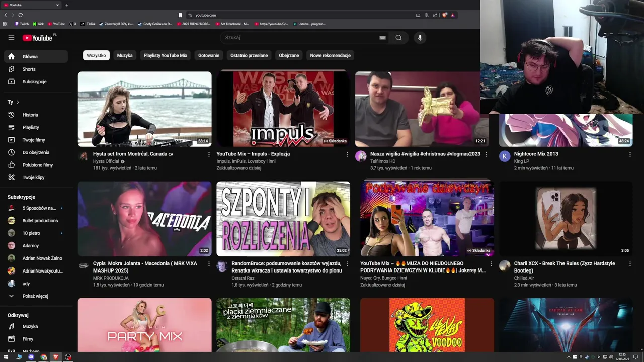
Task: Open the PARTY MIX thumbnail
Action: tap(145, 325)
